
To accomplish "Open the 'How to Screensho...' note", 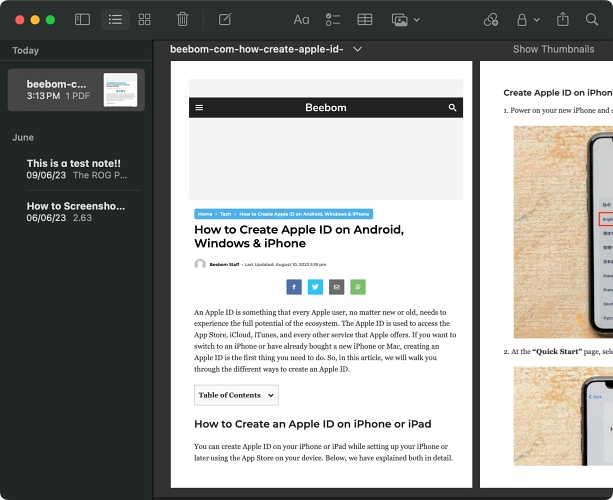I will (x=76, y=211).
